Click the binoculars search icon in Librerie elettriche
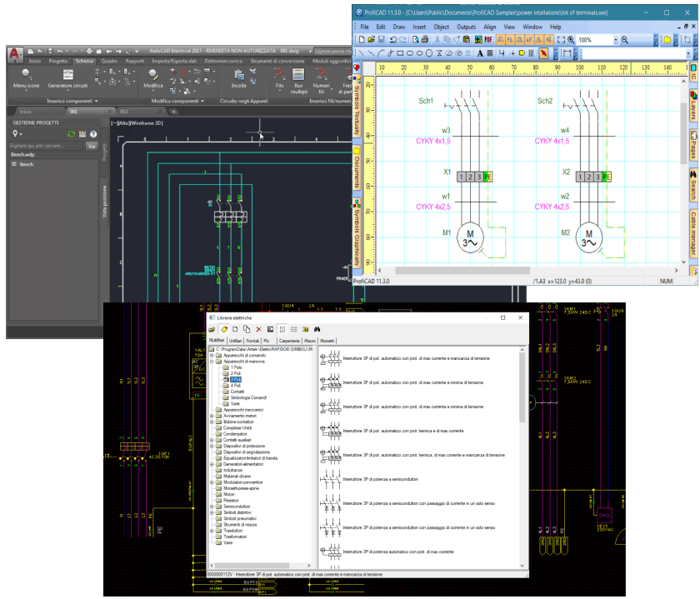The height and width of the screenshot is (599, 700). (317, 329)
